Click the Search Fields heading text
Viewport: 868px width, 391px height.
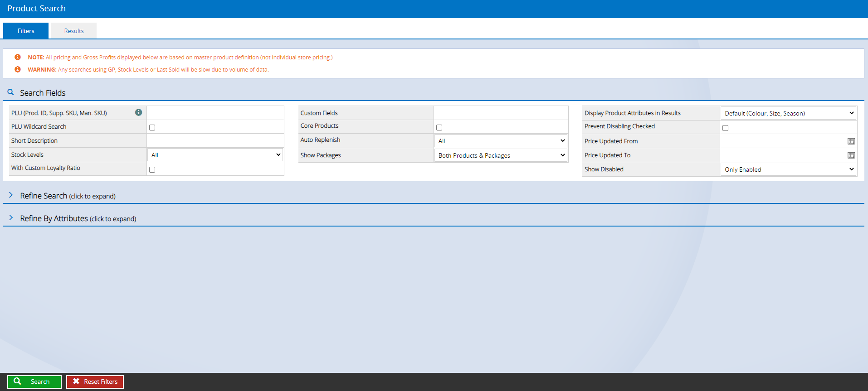click(x=43, y=93)
